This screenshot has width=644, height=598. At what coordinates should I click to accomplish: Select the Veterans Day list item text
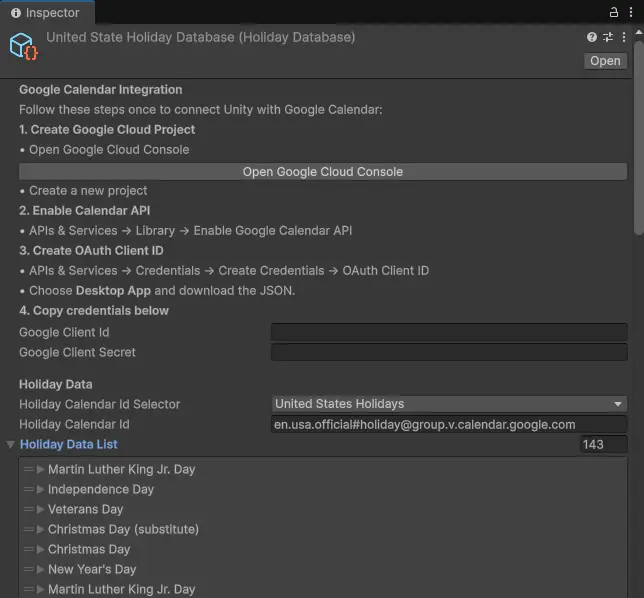pyautogui.click(x=85, y=509)
